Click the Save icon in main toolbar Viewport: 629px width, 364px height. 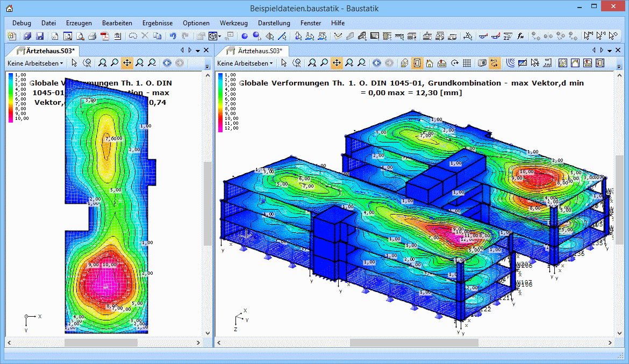(x=40, y=37)
